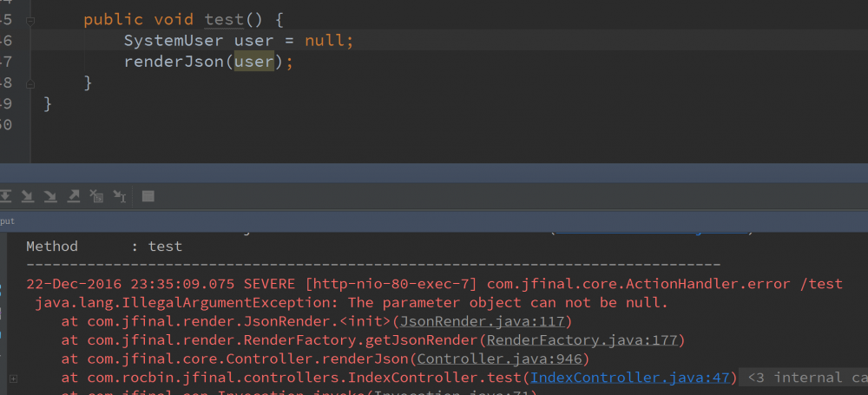Click the Step Over debugger icon
Screen dimensions: 868x395
[4, 196]
